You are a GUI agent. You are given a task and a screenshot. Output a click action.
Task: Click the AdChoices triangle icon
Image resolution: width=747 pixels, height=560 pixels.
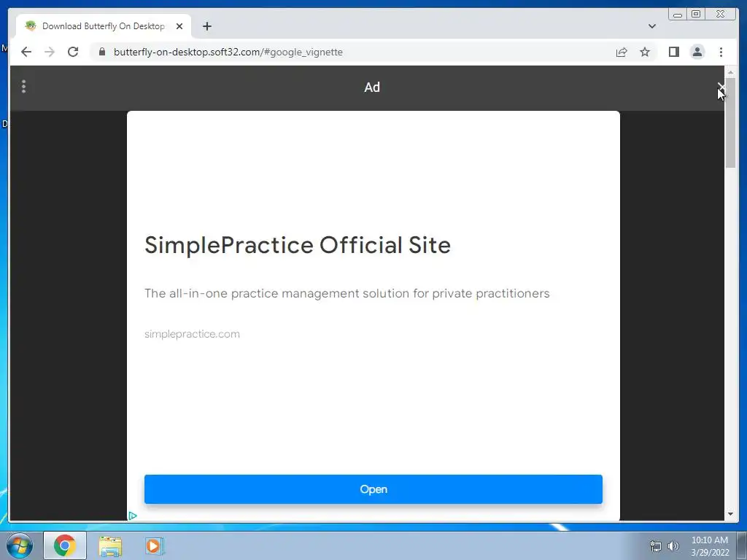coord(133,516)
